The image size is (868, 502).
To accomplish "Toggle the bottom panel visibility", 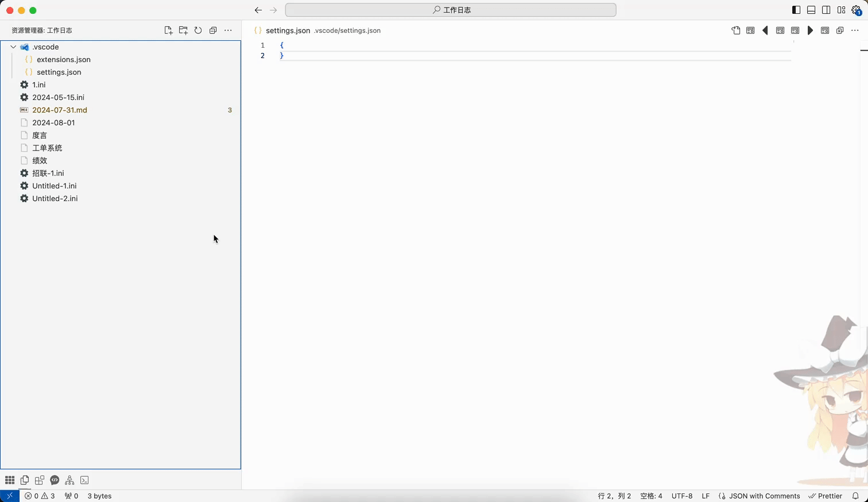I will pos(811,10).
